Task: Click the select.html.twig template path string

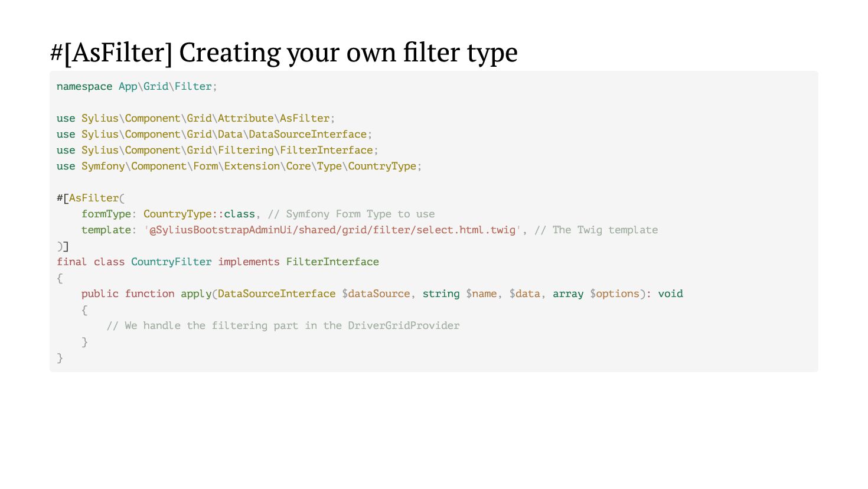Action: coord(332,230)
